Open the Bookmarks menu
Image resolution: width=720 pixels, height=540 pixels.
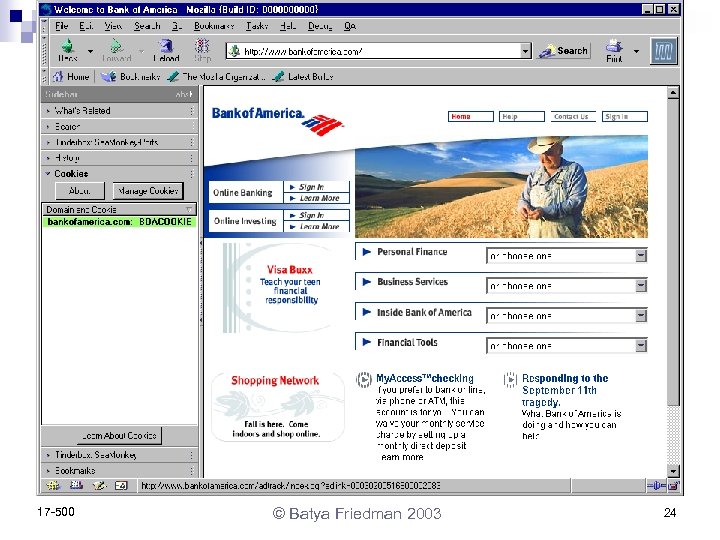214,26
